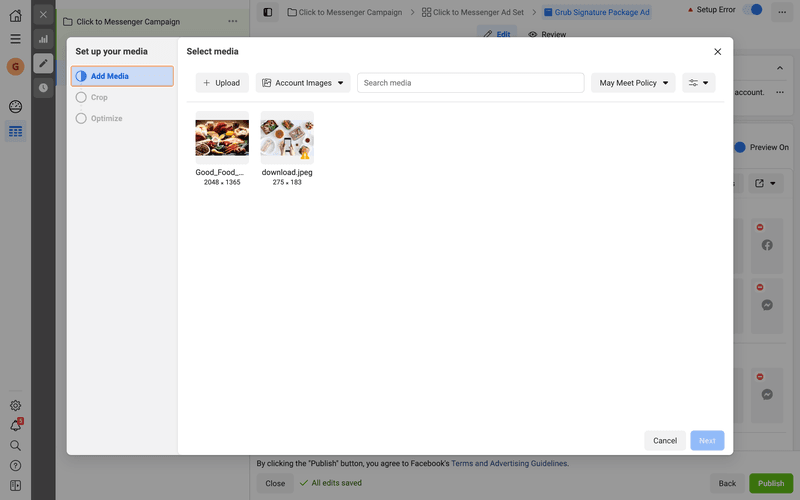Screen dimensions: 800x500
Task: Open the clock history icon
Action: 43,88
